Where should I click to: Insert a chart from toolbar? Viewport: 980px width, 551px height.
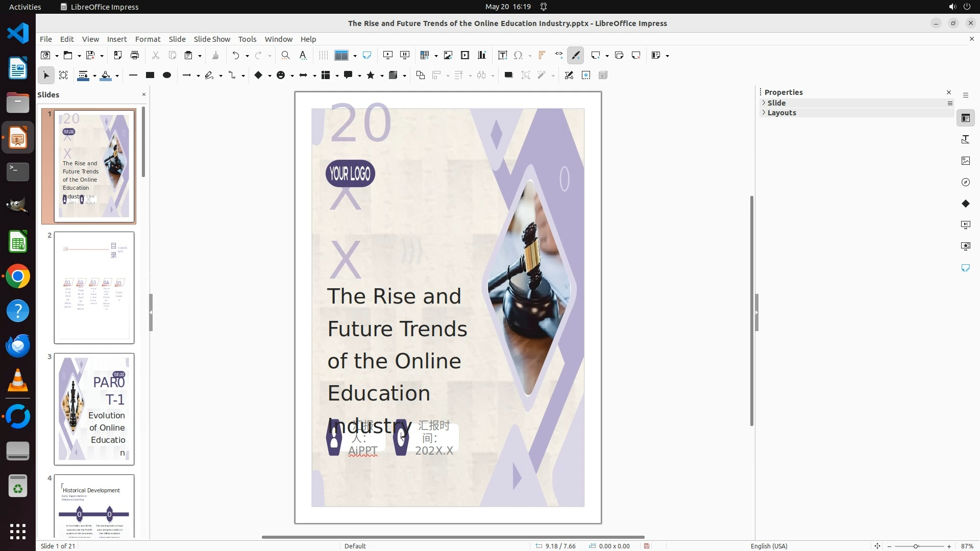click(482, 55)
